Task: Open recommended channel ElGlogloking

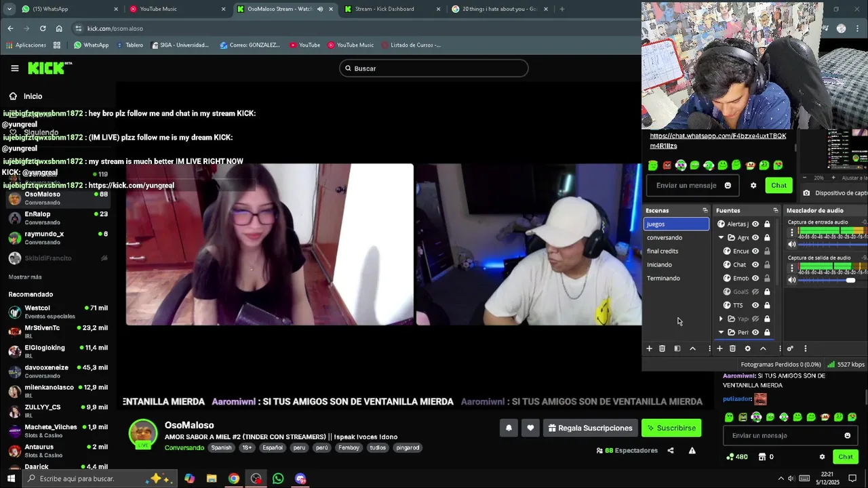Action: [x=58, y=351]
